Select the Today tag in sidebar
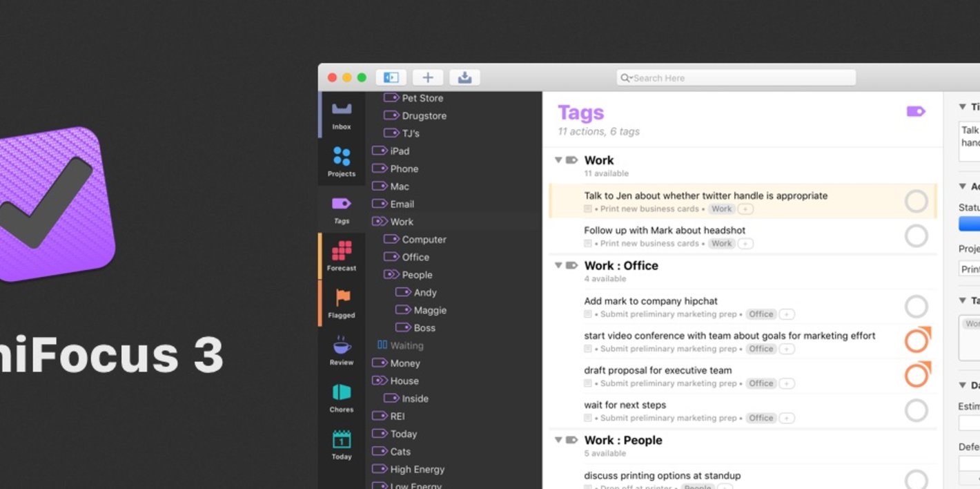The width and height of the screenshot is (980, 489). (403, 434)
